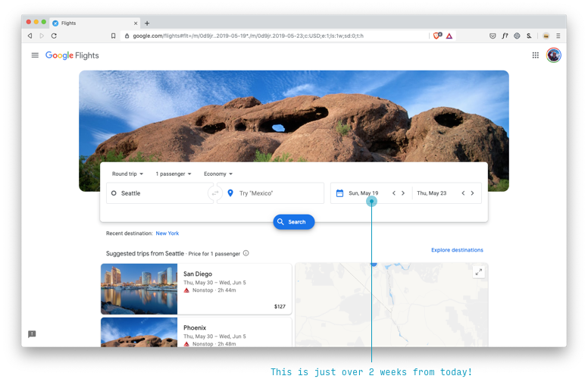Image resolution: width=588 pixels, height=379 pixels.
Task: Swap origin and destination
Action: tap(215, 193)
